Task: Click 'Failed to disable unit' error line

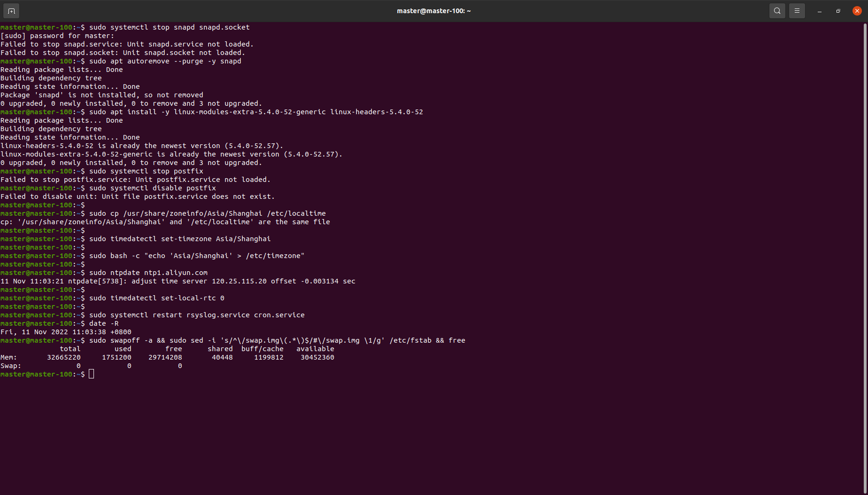Action: point(138,196)
